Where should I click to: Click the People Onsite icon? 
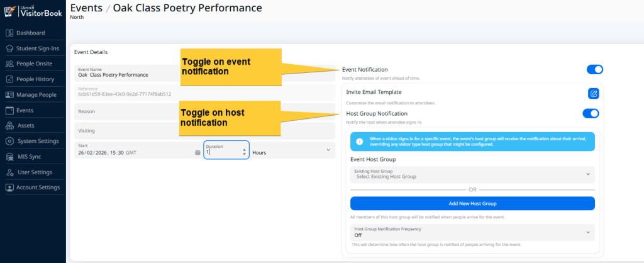pyautogui.click(x=9, y=64)
